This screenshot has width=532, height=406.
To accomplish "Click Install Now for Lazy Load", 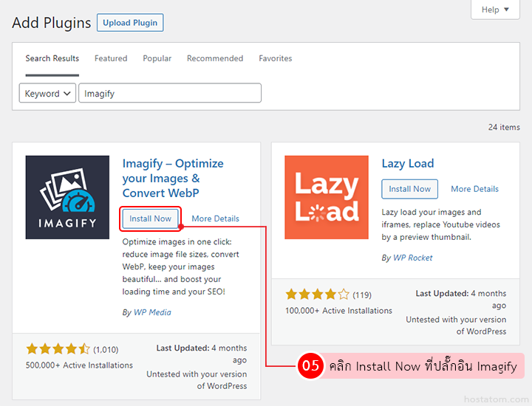I will 409,189.
